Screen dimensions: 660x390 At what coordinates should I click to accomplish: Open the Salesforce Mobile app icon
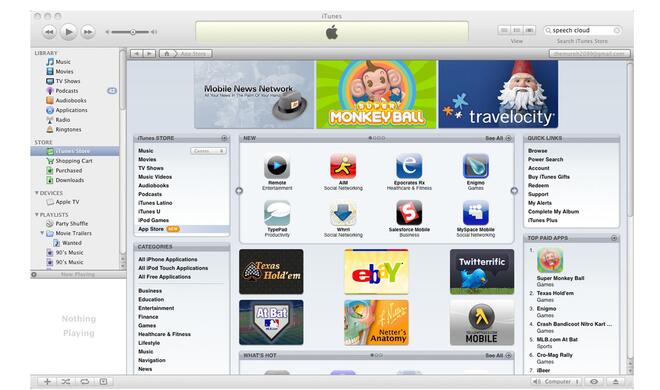[409, 213]
